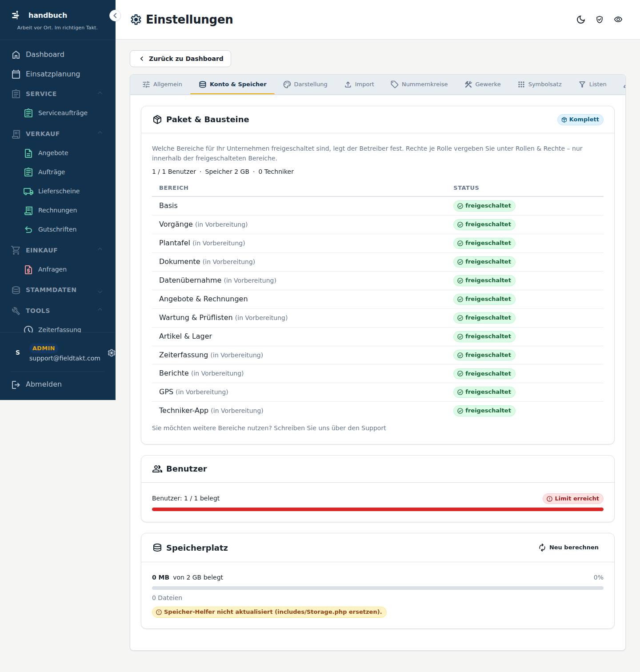Open Gutschriften in the sidebar

(57, 229)
